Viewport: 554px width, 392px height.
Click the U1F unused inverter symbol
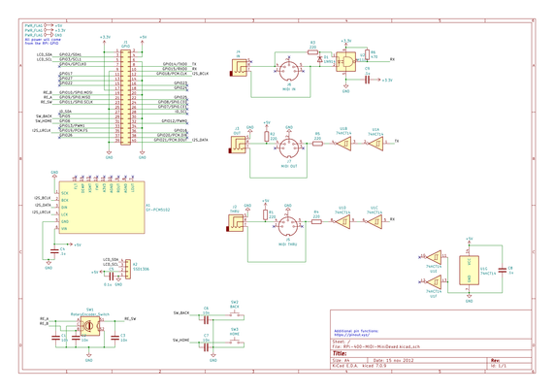434,282
